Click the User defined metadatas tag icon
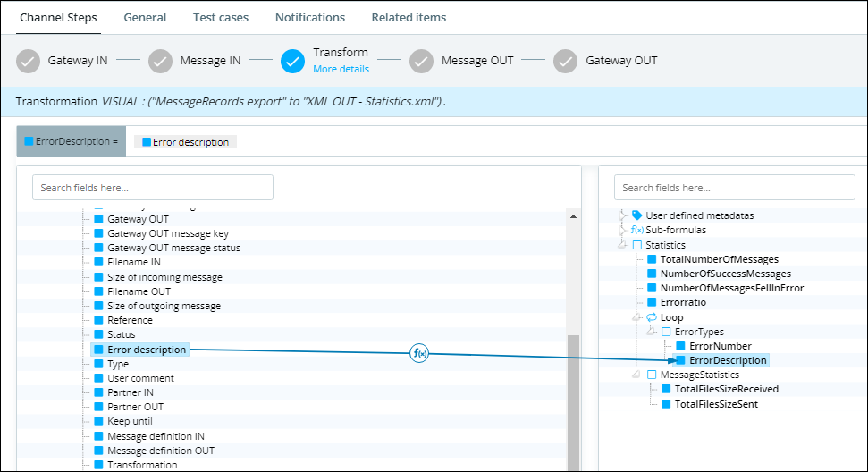 pyautogui.click(x=636, y=215)
